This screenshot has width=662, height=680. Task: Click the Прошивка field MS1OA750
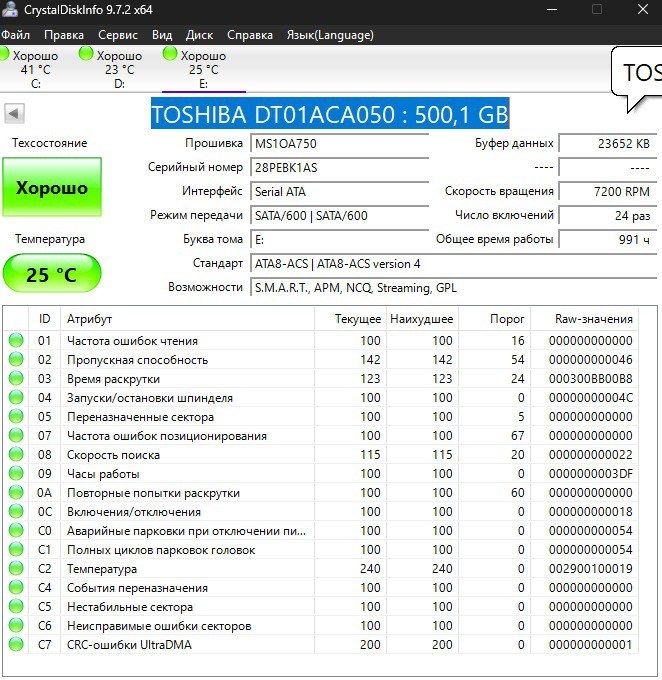340,144
